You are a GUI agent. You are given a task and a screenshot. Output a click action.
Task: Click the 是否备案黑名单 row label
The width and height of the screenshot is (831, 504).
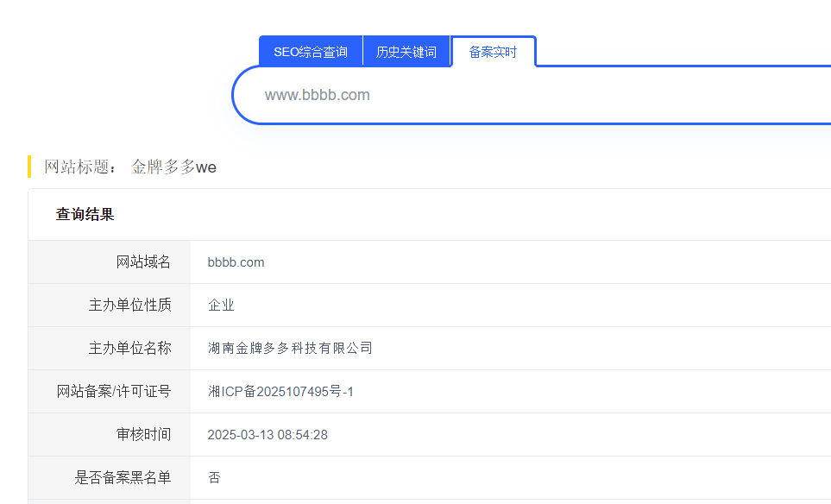123,477
